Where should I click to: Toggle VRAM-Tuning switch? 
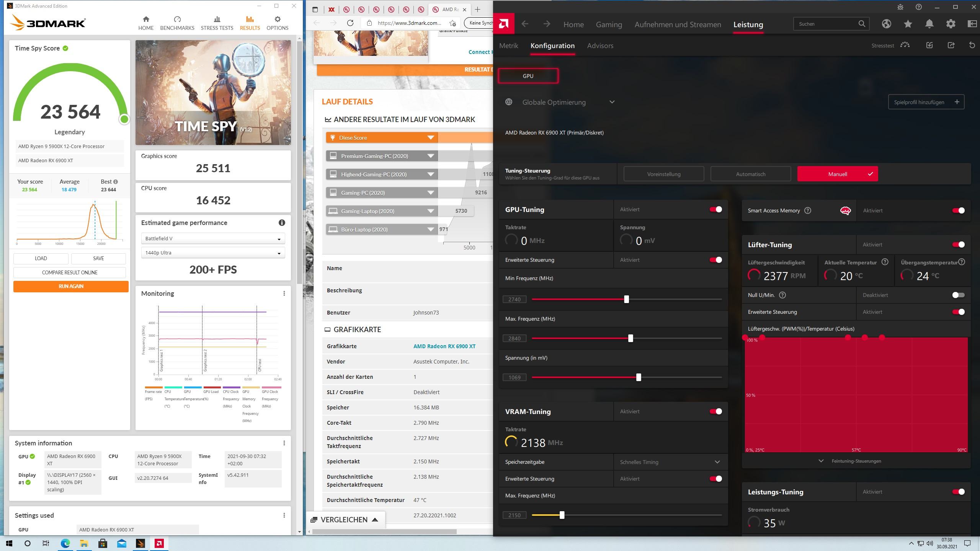tap(715, 411)
